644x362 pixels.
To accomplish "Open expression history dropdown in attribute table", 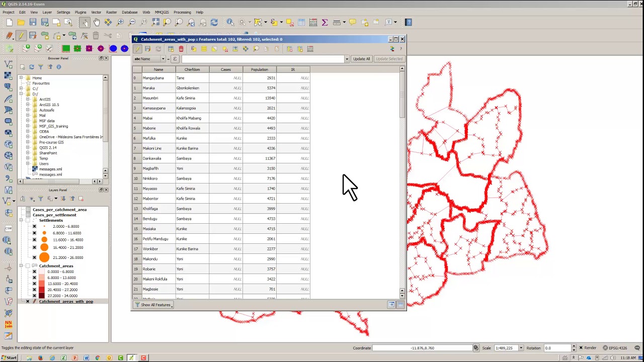I will pyautogui.click(x=347, y=59).
